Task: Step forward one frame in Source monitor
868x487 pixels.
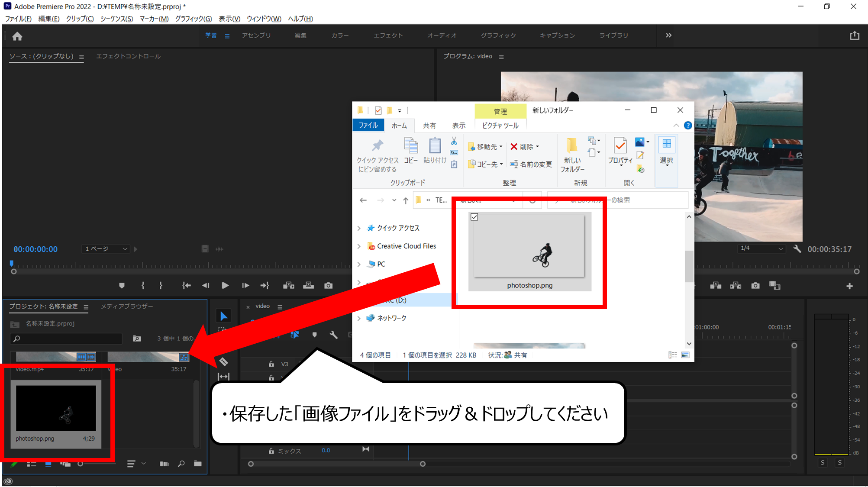Action: (x=245, y=286)
